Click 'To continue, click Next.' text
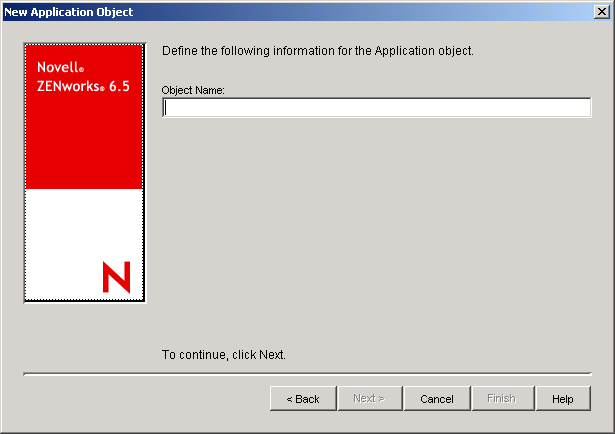 click(224, 354)
